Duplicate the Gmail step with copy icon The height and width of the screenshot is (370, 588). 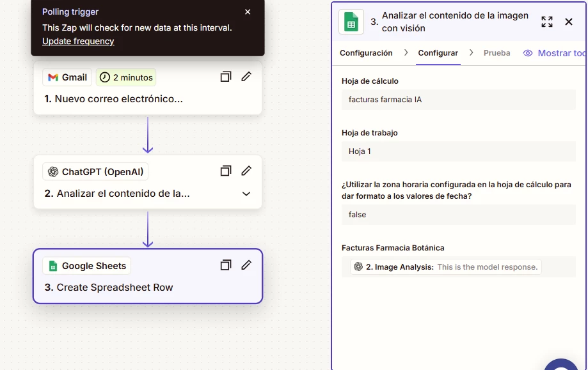(226, 77)
